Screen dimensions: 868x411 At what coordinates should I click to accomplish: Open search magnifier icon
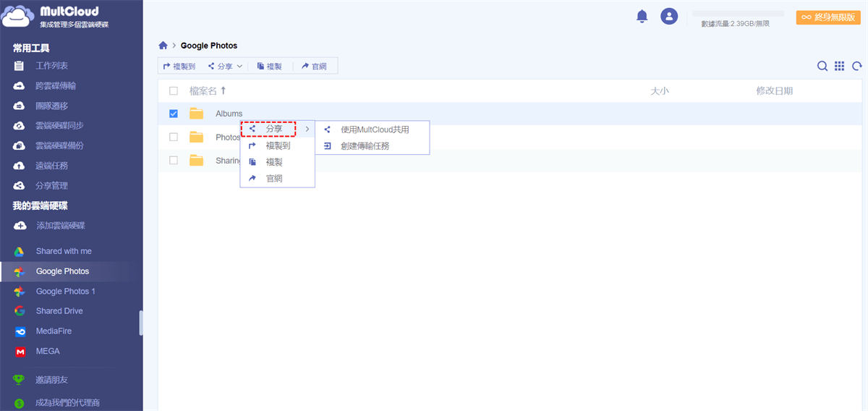coord(822,66)
